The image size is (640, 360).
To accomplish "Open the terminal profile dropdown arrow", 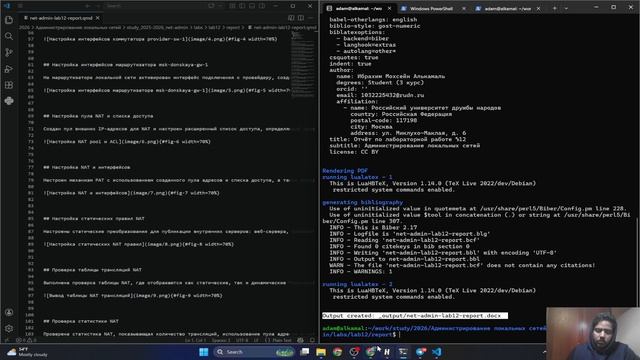I will [x=566, y=8].
